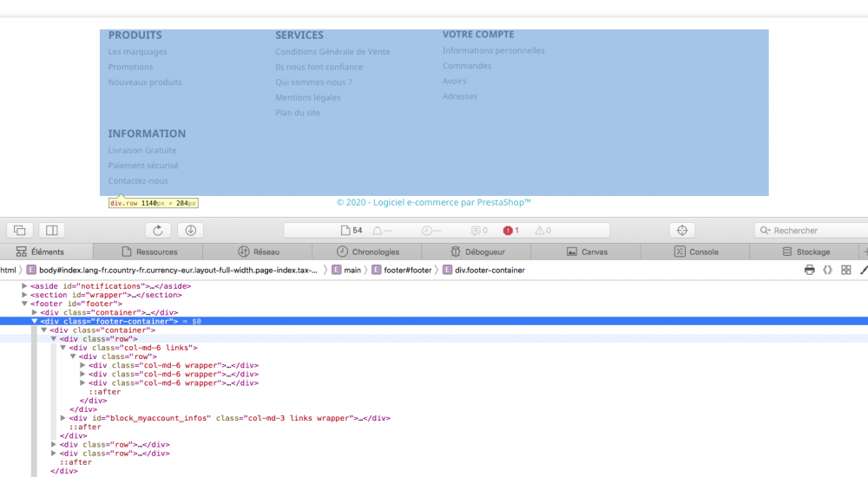Open the Paiement sécurisé link
The height and width of the screenshot is (477, 868).
tap(143, 166)
